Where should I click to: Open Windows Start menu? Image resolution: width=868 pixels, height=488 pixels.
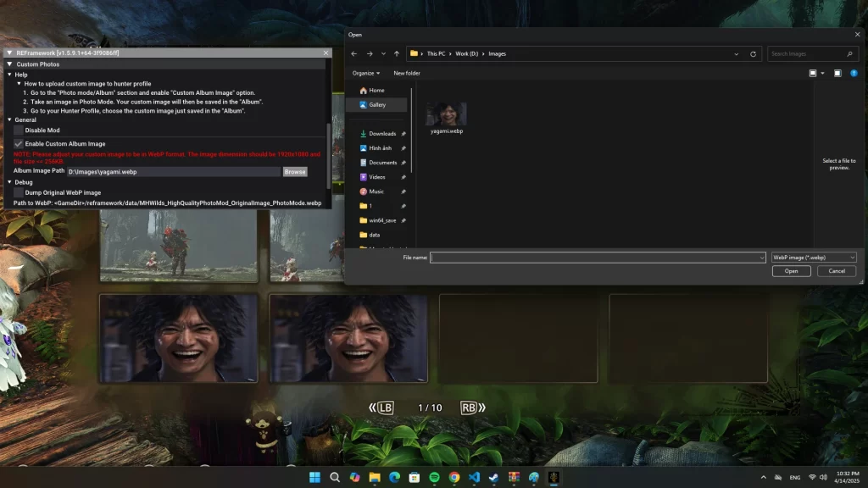point(314,478)
